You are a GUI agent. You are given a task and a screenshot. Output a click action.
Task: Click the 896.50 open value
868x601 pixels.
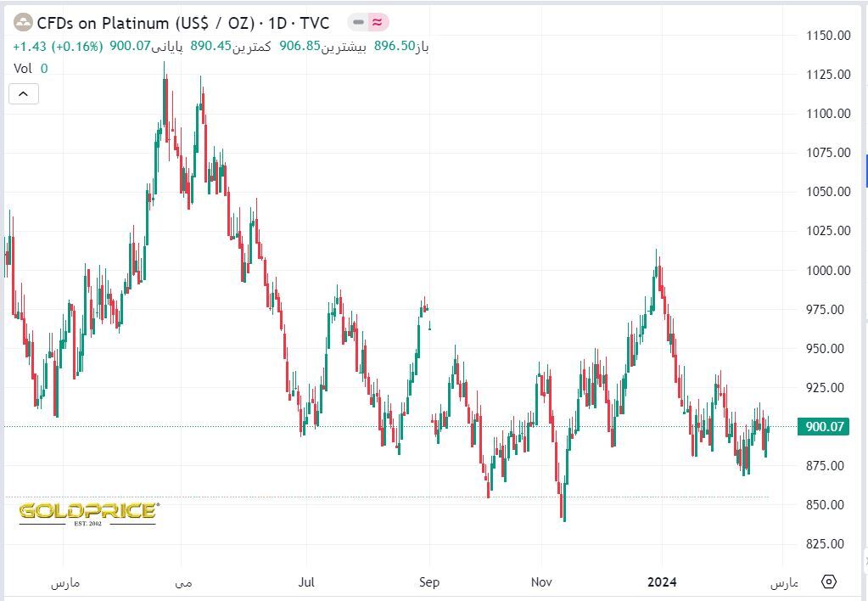tap(395, 46)
